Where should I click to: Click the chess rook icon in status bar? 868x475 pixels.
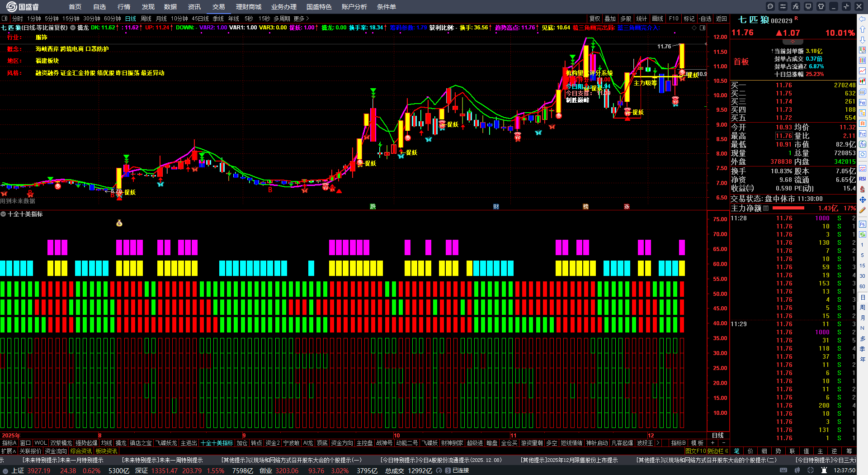823,470
